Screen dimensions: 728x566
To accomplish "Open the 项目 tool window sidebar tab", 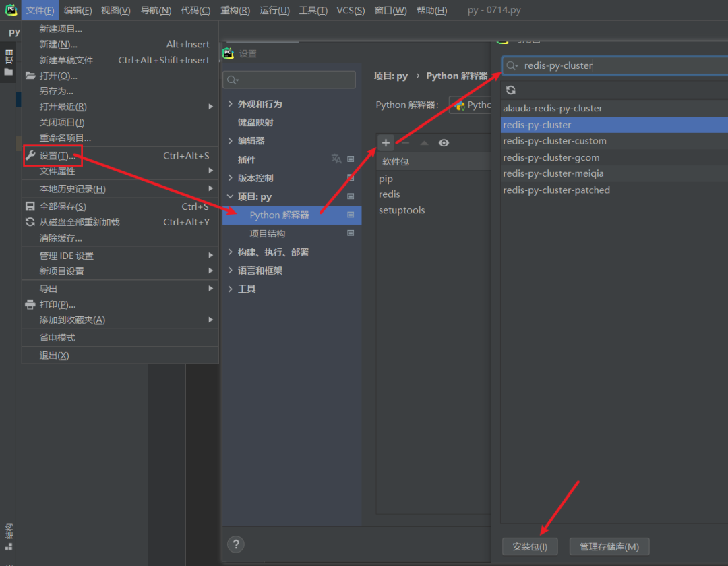I will coord(8,62).
